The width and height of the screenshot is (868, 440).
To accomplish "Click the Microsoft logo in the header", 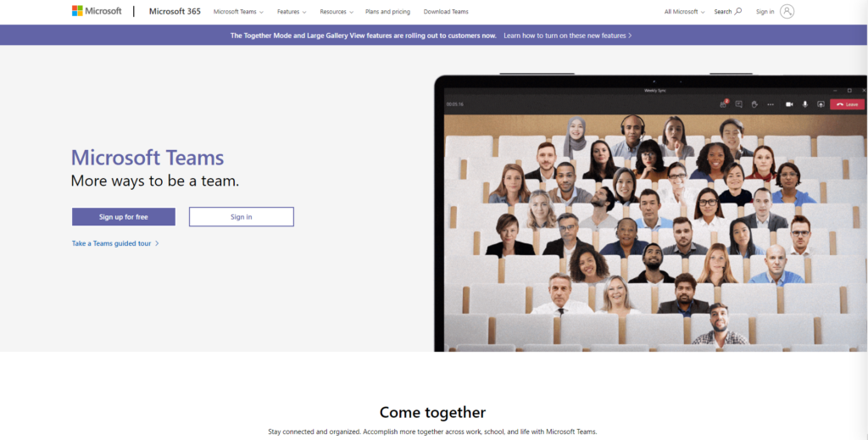I will point(97,11).
